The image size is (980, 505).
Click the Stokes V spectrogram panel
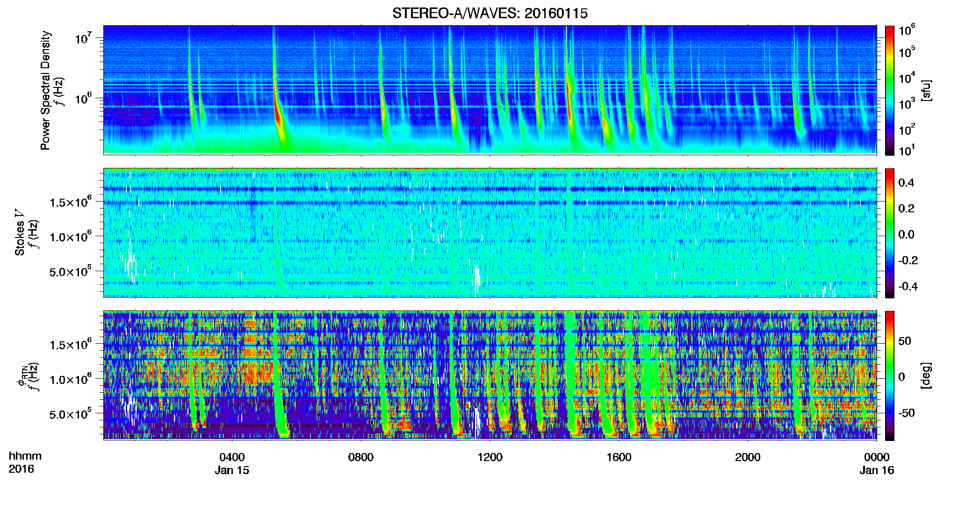(x=490, y=233)
